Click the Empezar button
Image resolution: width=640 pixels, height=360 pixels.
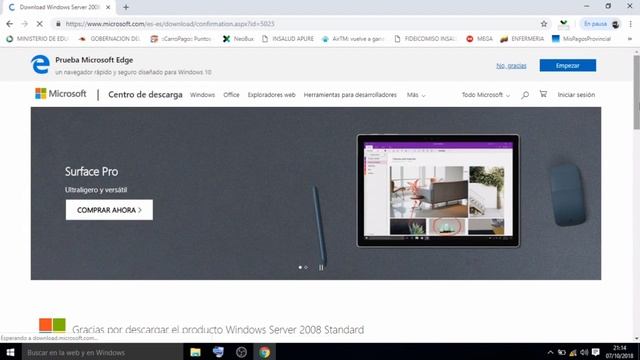[567, 65]
